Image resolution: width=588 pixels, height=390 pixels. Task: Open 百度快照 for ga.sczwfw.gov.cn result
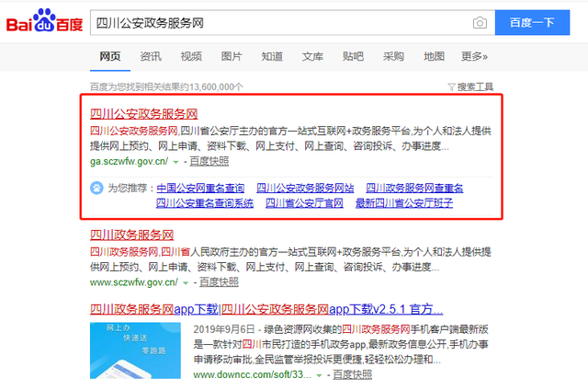[x=209, y=161]
